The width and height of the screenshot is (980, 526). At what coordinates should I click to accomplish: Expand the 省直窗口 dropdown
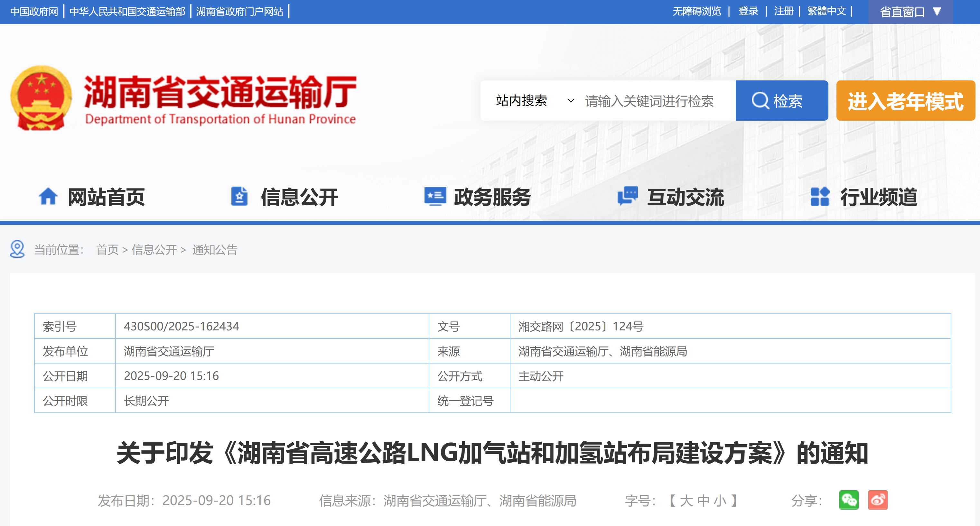(910, 12)
